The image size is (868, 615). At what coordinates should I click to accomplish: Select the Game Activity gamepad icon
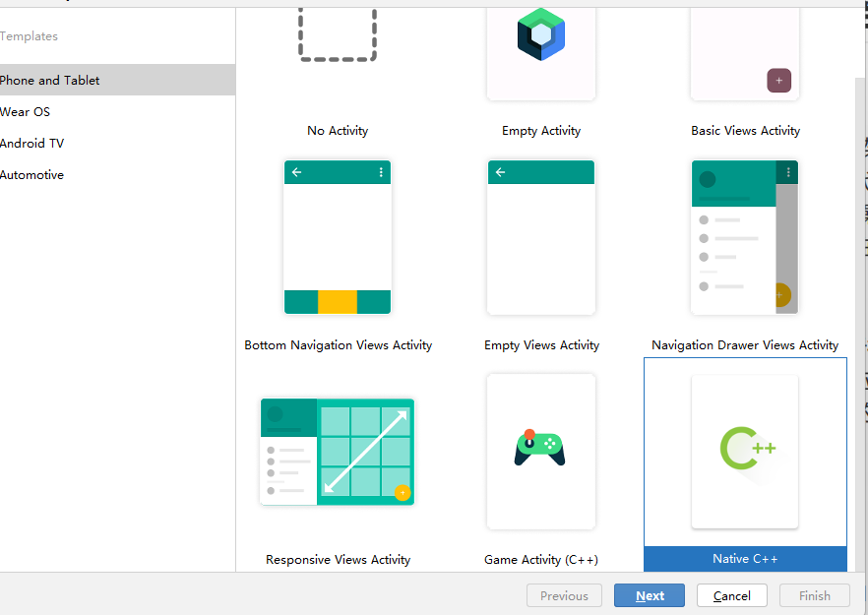(x=540, y=448)
